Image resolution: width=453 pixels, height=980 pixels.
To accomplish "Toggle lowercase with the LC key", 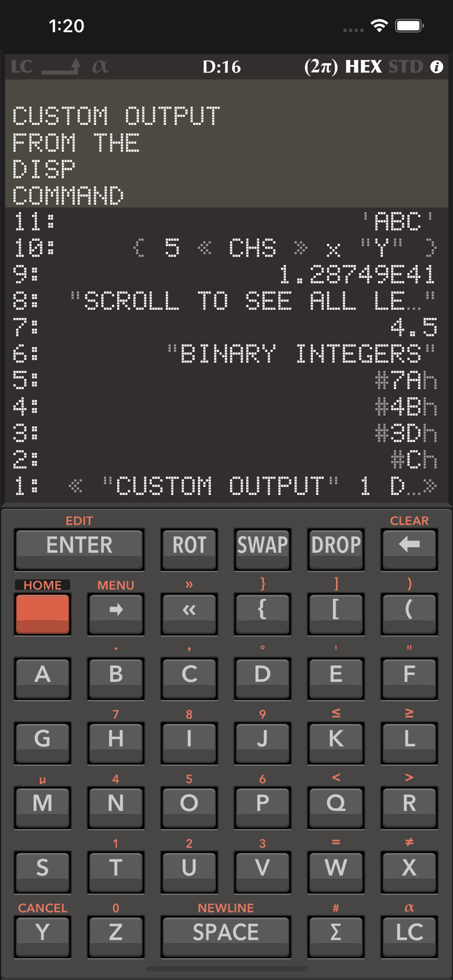I will [x=409, y=936].
